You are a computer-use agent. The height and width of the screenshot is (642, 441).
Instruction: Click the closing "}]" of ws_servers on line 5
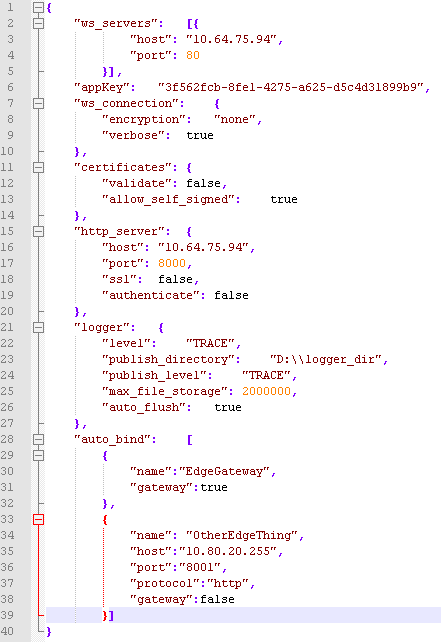coord(109,72)
